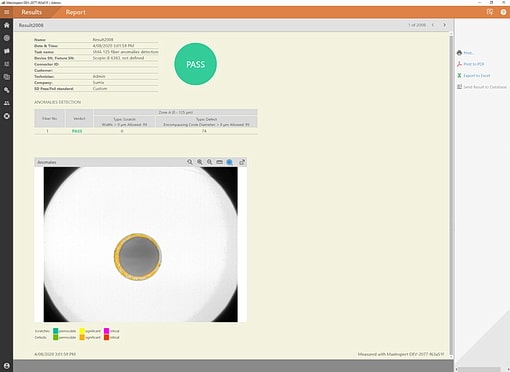
Task: Open the hamburger menu
Action: (6, 12)
